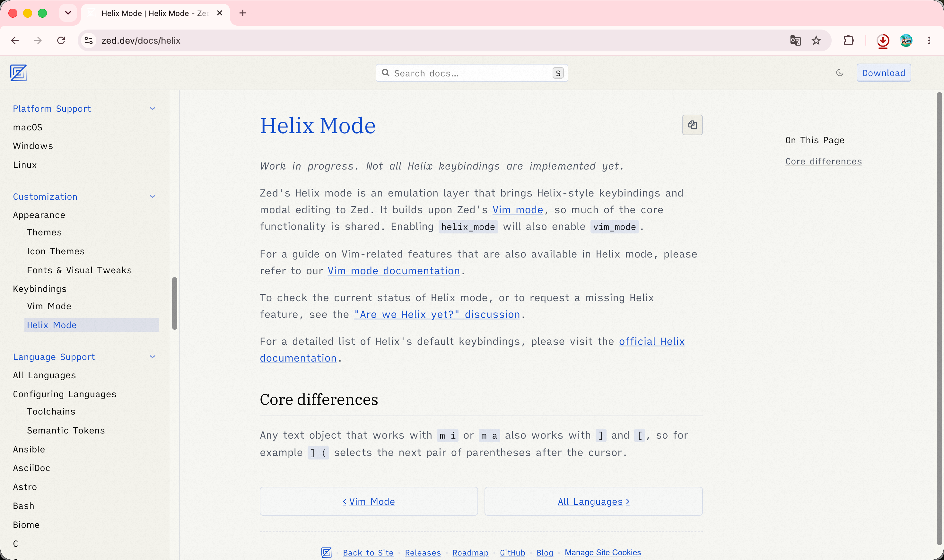Open the Toolchains sidebar item

(51, 412)
